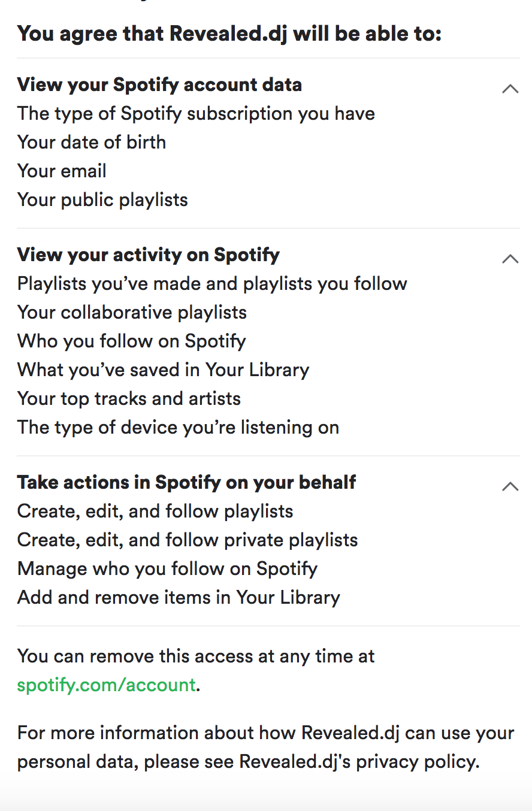The image size is (532, 811).
Task: Collapse the View your Spotify account data section
Action: point(510,89)
